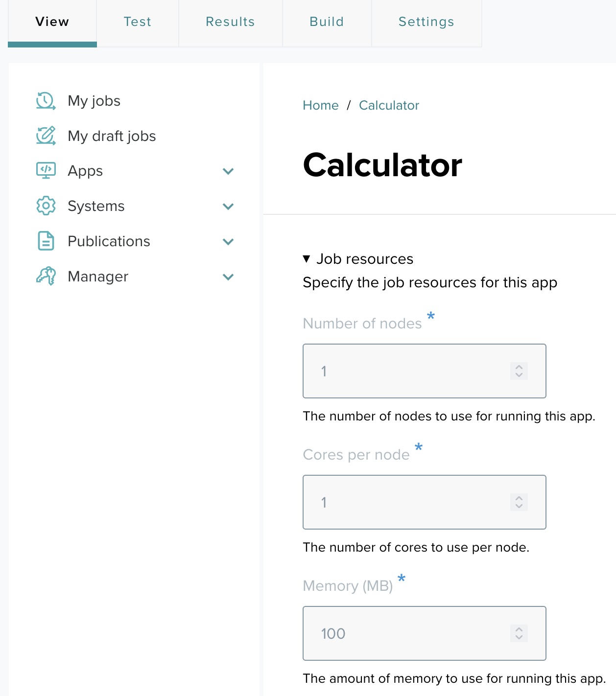Expand the Apps sidebar submenu chevron
Viewport: 616px width, 696px height.
[x=228, y=171]
